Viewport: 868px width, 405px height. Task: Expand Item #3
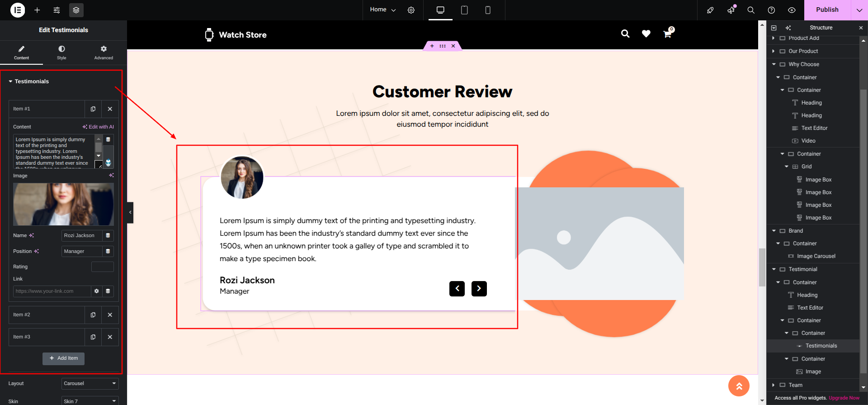pos(47,337)
